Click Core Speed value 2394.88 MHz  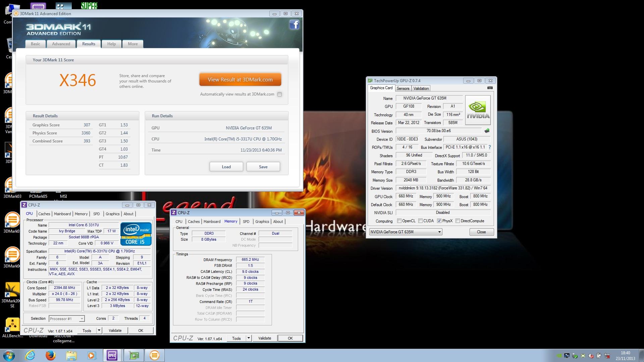tap(64, 288)
